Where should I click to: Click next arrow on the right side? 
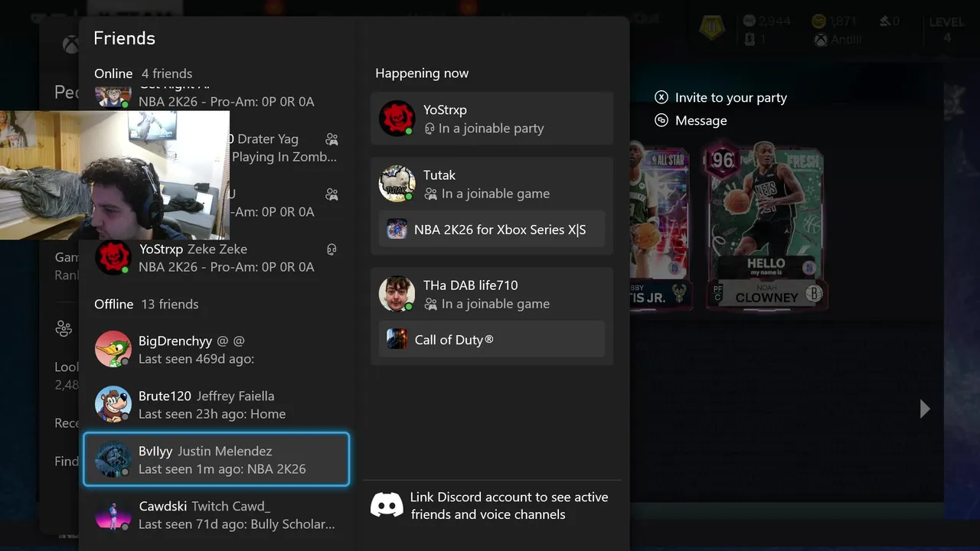click(x=925, y=409)
